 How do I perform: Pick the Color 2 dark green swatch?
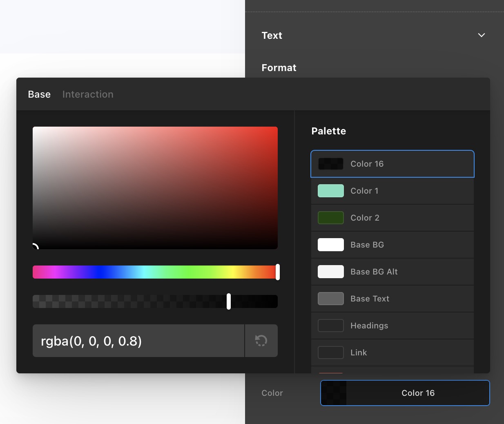click(331, 218)
